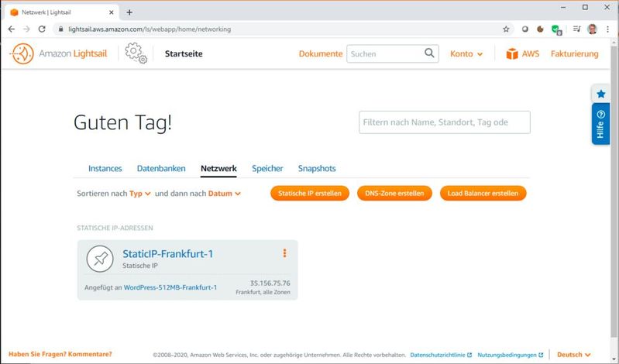Click the cookie extension icon

click(540, 29)
